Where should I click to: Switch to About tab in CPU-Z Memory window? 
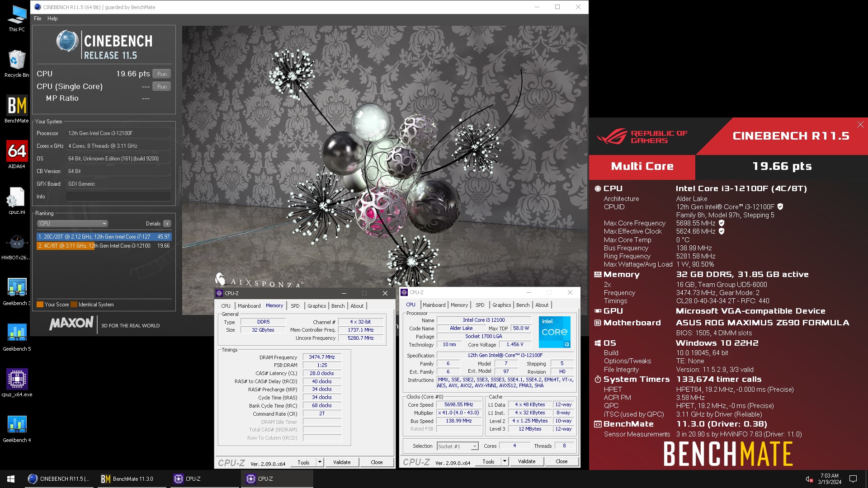357,306
